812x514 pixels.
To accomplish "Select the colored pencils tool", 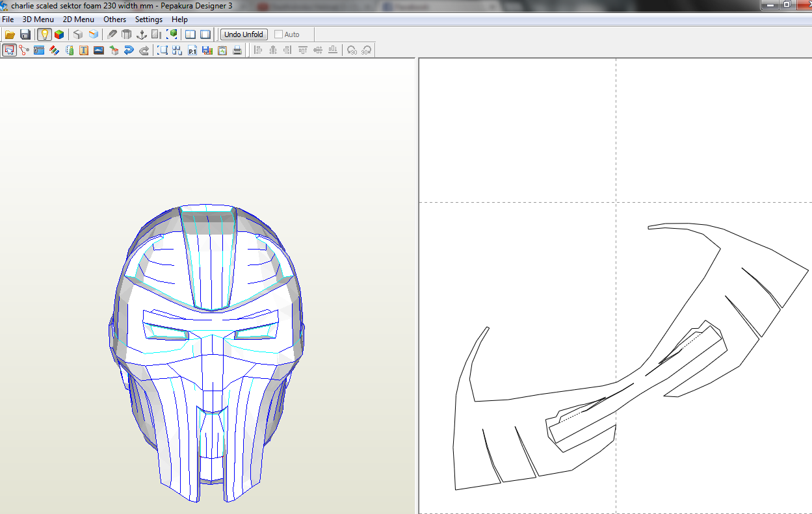I will coord(55,50).
